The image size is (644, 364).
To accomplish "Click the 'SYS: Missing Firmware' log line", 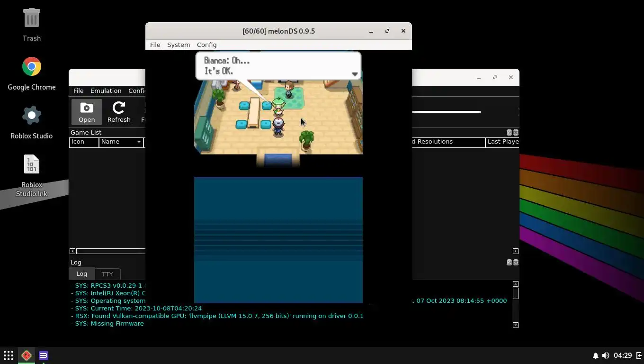I will pyautogui.click(x=107, y=323).
